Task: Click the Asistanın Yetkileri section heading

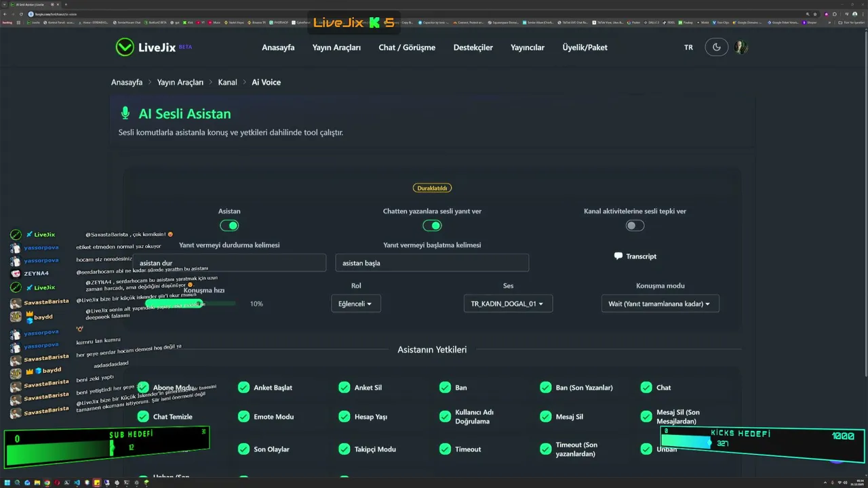Action: pyautogui.click(x=432, y=350)
